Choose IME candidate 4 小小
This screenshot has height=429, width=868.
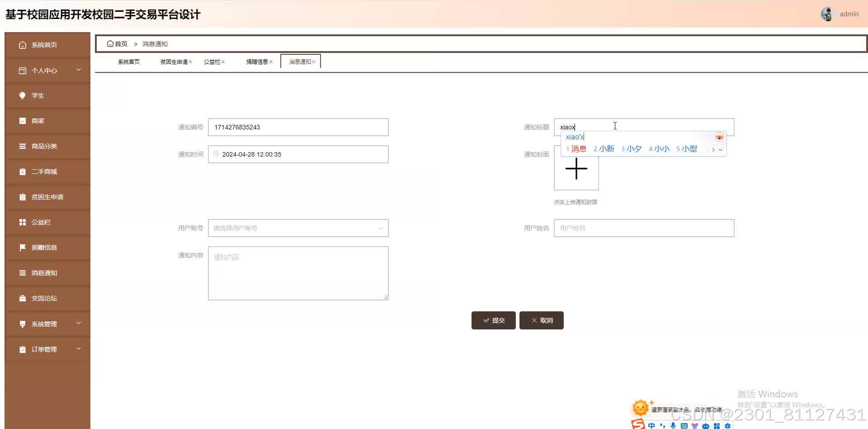coord(659,149)
